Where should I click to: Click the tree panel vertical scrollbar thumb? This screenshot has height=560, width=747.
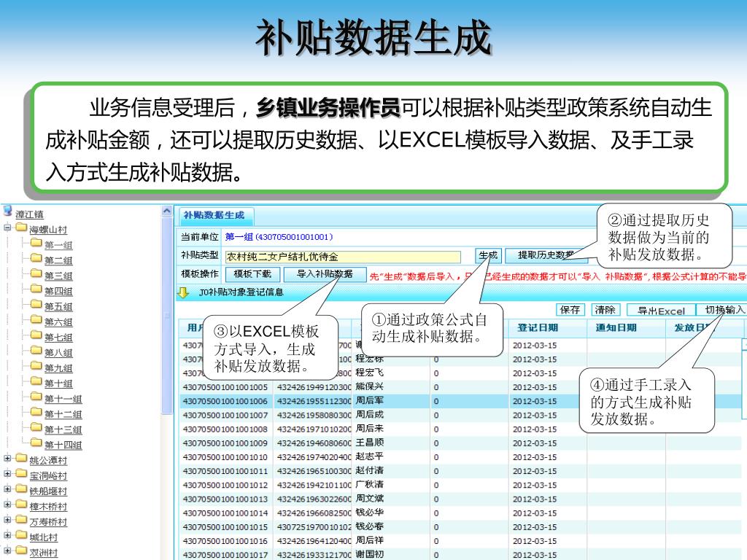point(167,315)
